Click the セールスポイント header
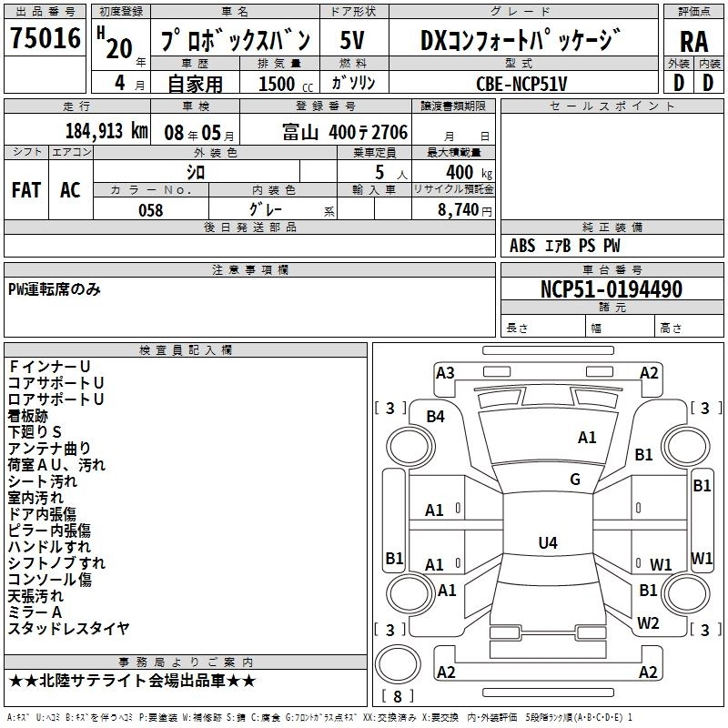This screenshot has width=728, height=728. 612,106
